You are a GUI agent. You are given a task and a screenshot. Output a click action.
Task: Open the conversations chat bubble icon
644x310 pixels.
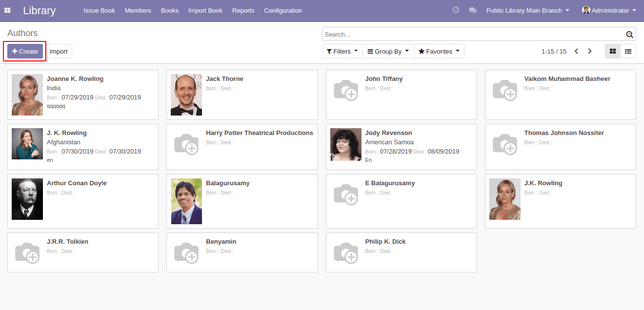click(473, 10)
